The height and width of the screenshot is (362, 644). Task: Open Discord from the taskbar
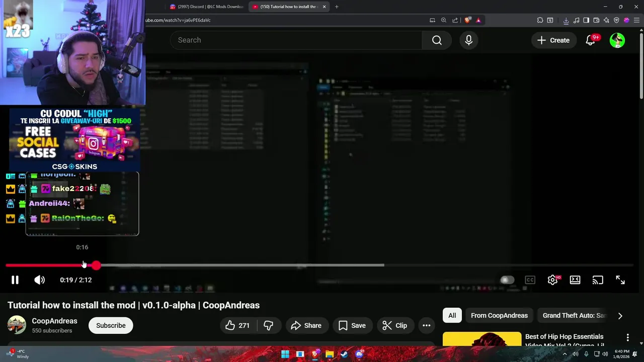point(359,354)
